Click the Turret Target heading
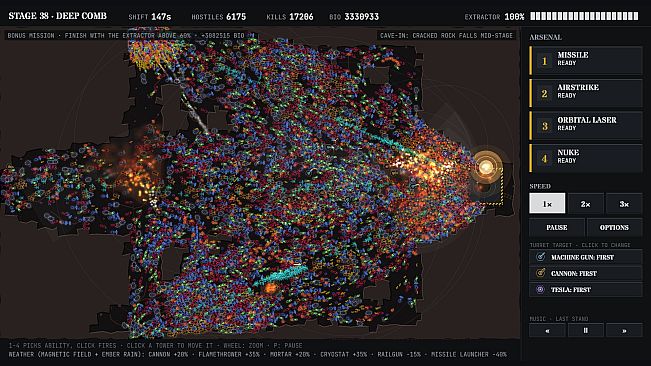Viewport: 651px width, 366px height. click(580, 245)
